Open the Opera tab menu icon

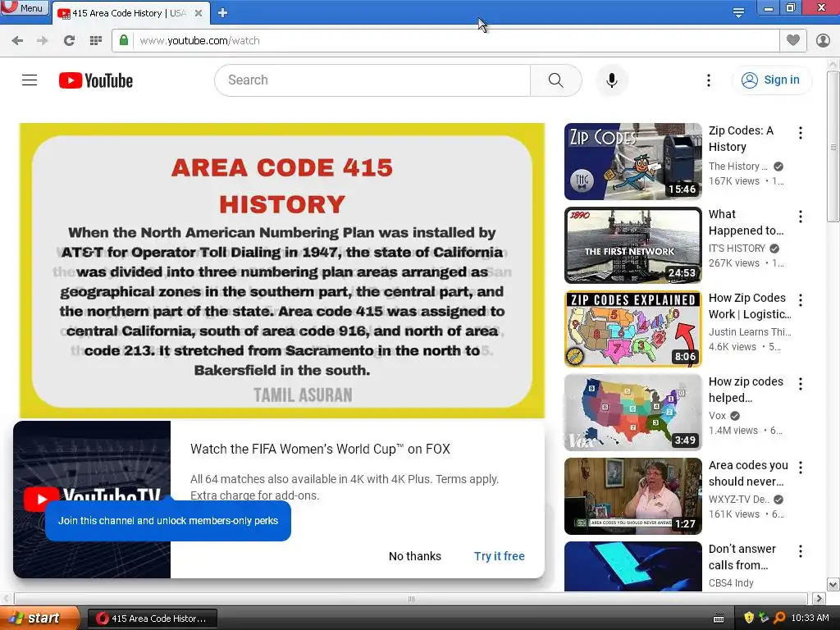tap(738, 12)
